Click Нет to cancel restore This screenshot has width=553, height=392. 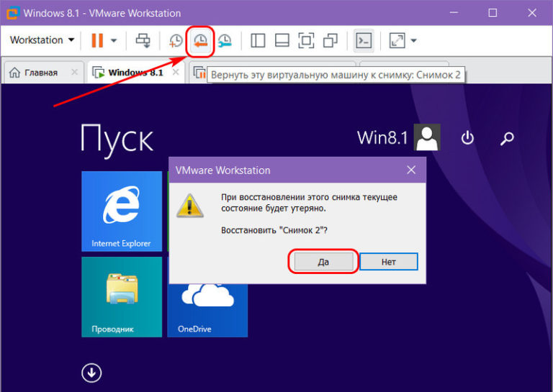(x=388, y=262)
